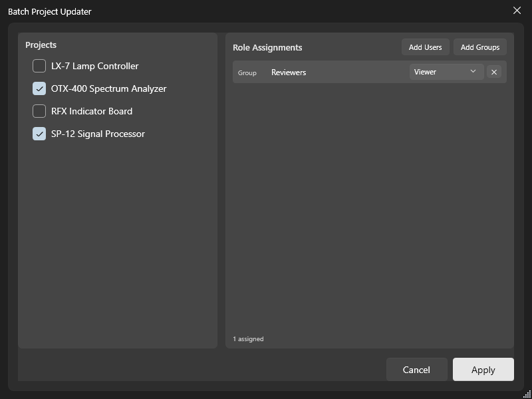The height and width of the screenshot is (399, 532).
Task: Click the RFX Indicator Board label
Action: pos(92,111)
